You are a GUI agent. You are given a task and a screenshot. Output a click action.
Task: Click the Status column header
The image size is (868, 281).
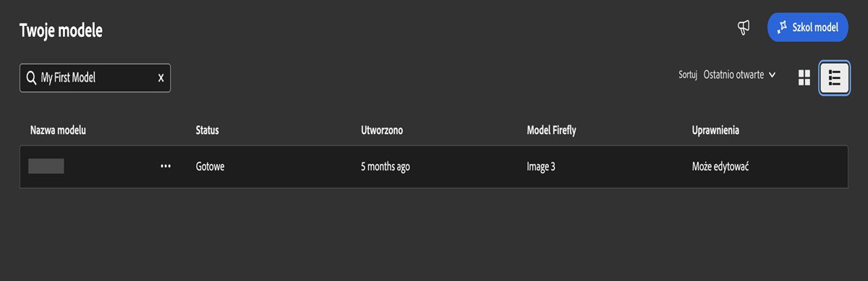[208, 130]
